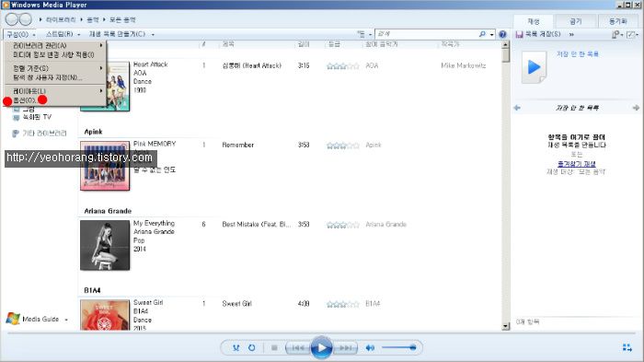The height and width of the screenshot is (362, 644).
Task: Select 옵션(O) options entry
Action: click(56, 100)
